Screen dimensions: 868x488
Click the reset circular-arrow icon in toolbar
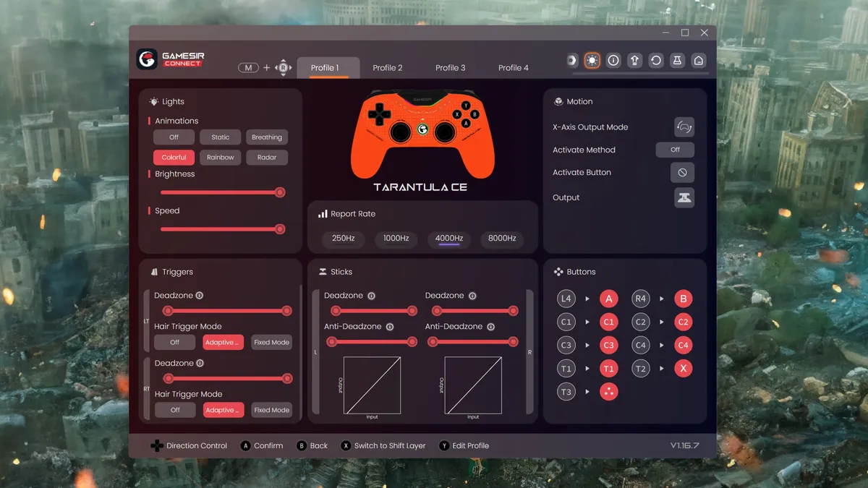tap(656, 61)
